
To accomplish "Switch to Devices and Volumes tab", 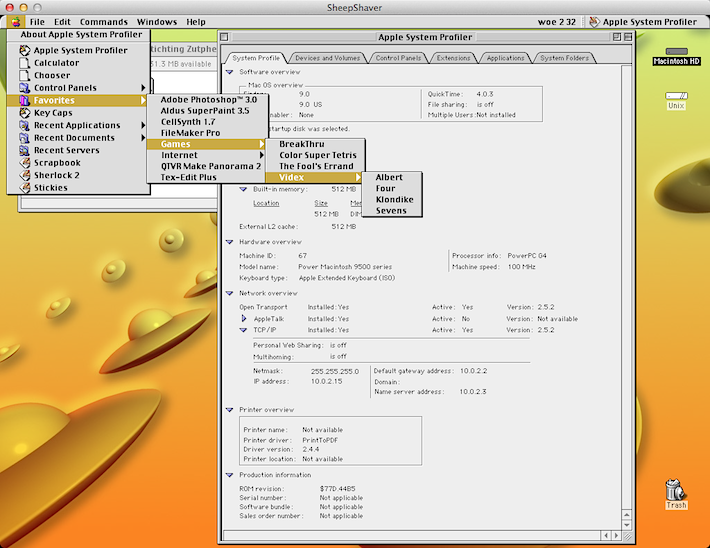I will tap(327, 58).
